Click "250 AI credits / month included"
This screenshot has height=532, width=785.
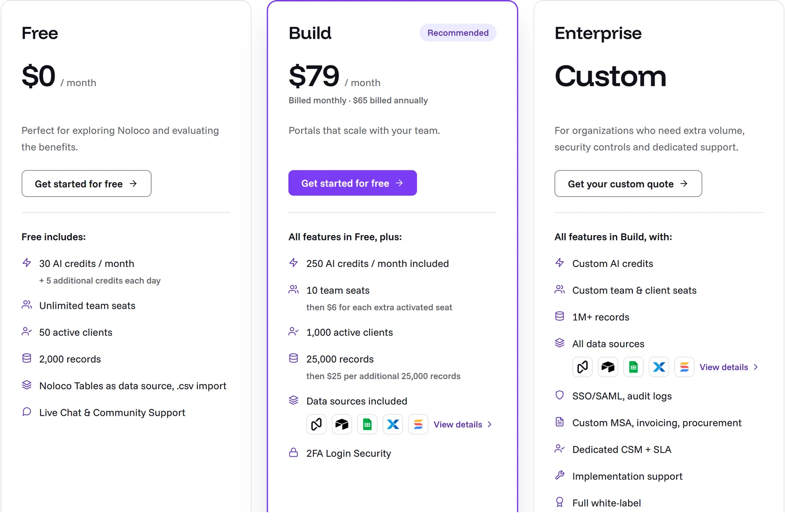coord(377,264)
